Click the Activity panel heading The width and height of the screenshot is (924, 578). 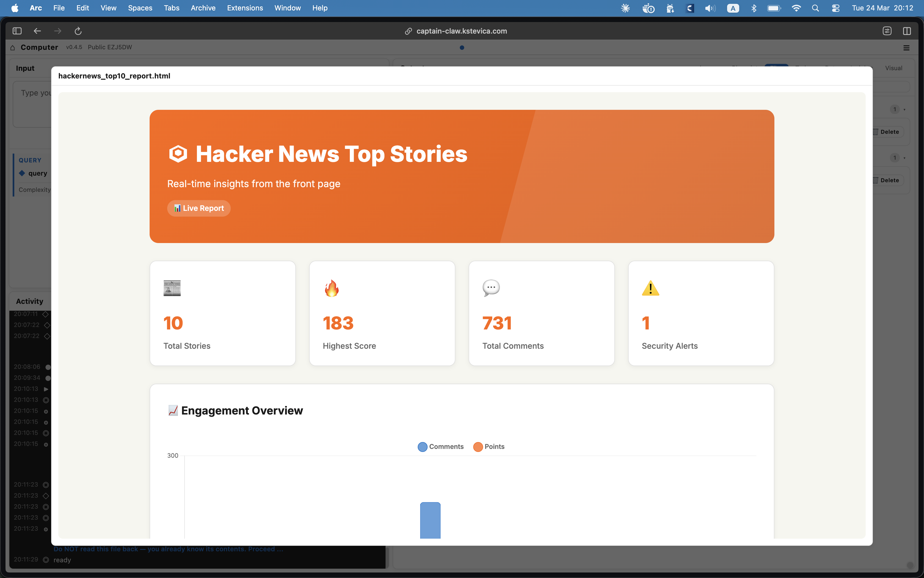[29, 301]
